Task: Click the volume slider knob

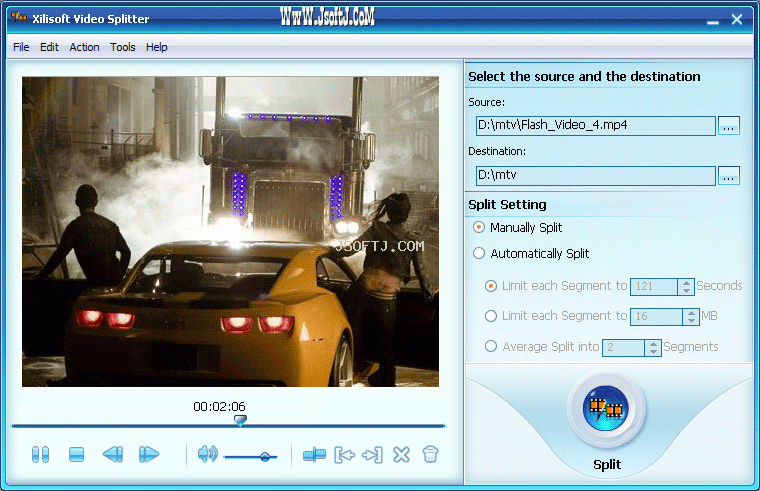Action: (265, 457)
